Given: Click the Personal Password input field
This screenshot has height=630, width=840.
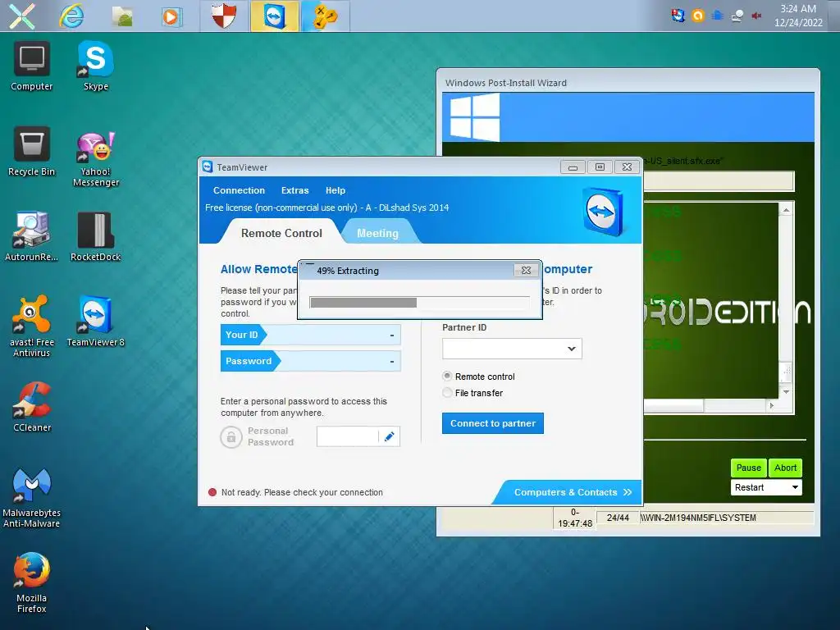Looking at the screenshot, I should (348, 436).
